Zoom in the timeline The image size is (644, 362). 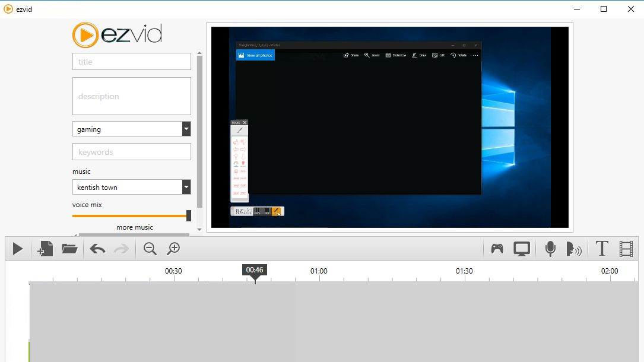174,249
